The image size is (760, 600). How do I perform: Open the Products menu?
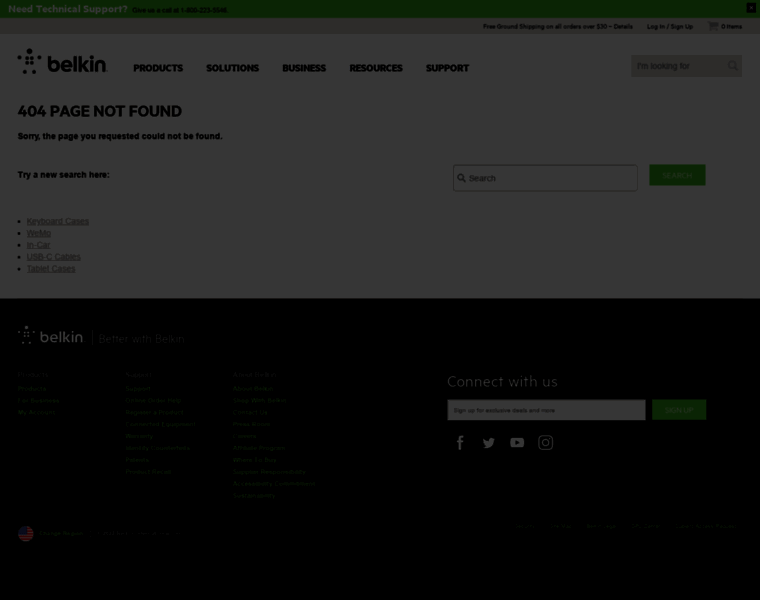158,68
